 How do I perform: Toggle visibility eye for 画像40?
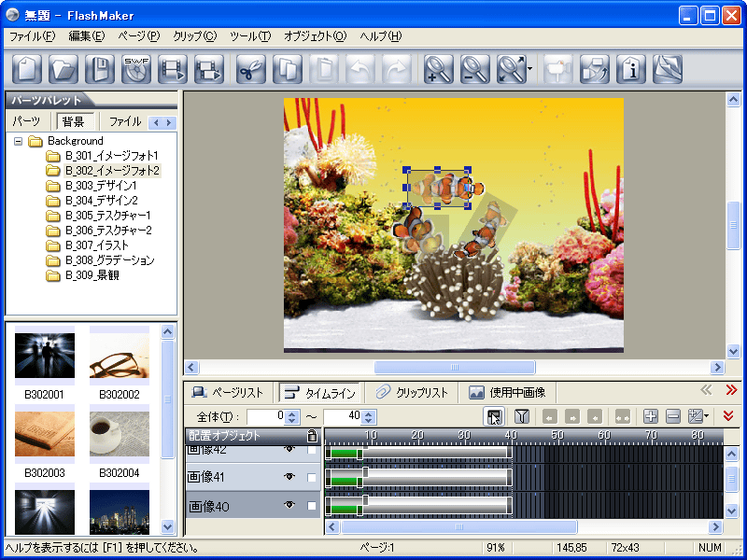point(289,505)
